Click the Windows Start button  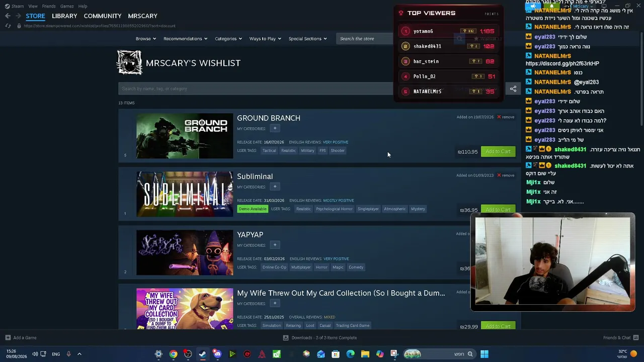[x=484, y=354]
